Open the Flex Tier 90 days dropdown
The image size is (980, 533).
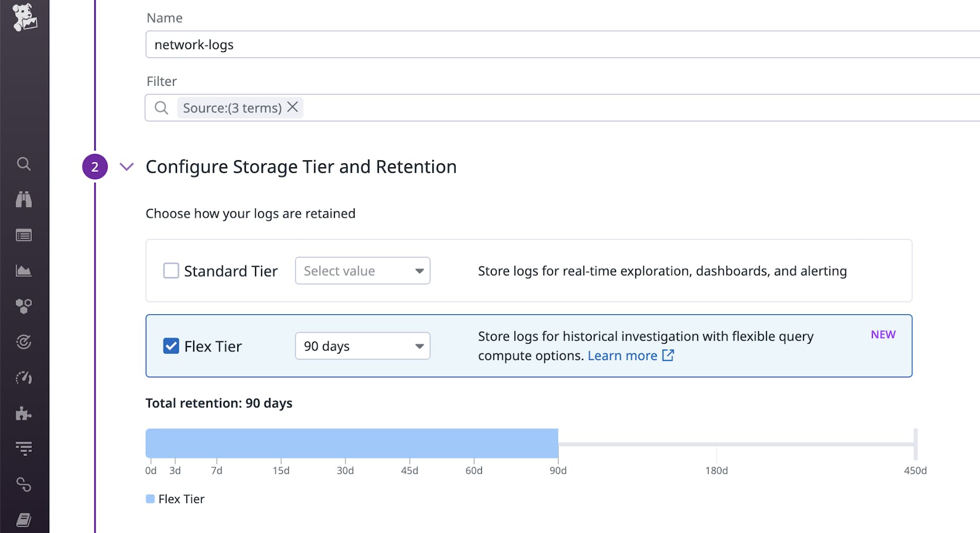(x=362, y=345)
